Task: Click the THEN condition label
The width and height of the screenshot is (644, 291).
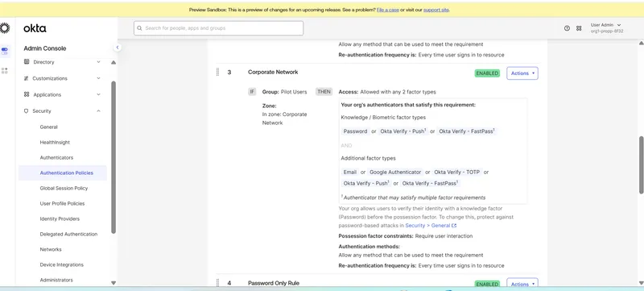Action: 324,92
